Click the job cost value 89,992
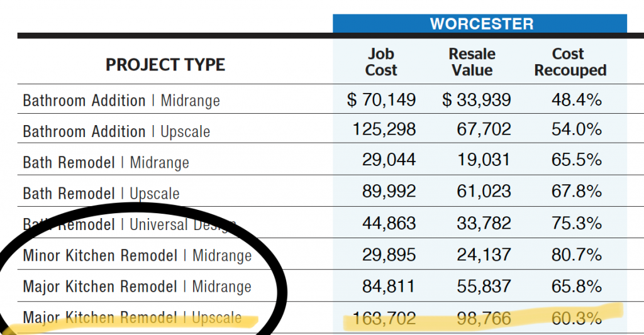The height and width of the screenshot is (335, 644). coord(389,191)
